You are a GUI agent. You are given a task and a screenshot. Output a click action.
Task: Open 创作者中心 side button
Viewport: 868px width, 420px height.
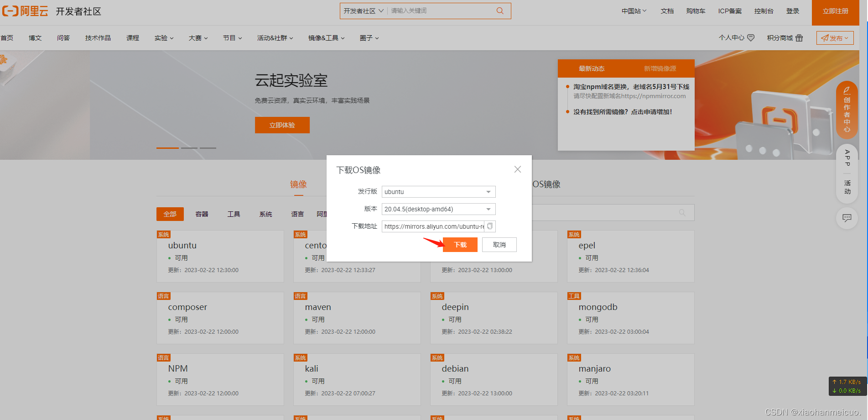coord(847,110)
